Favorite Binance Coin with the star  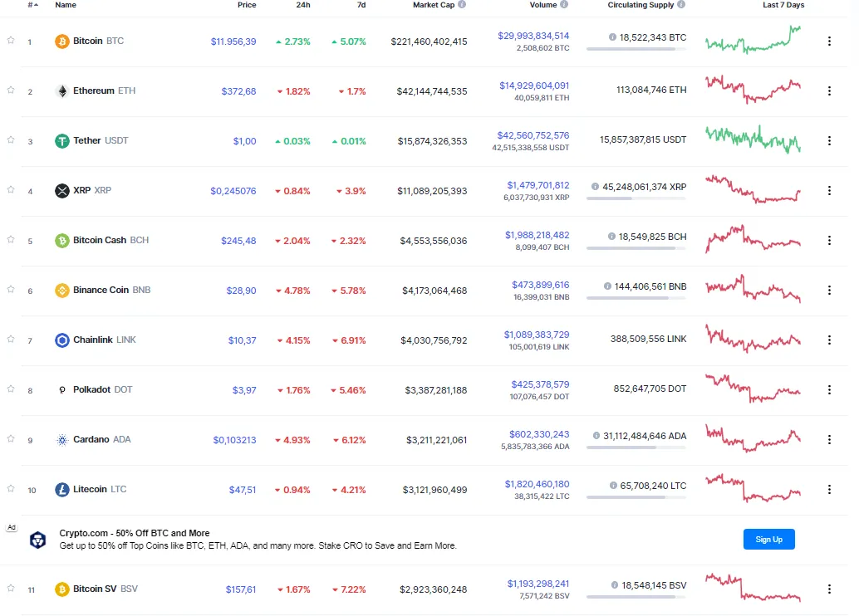point(11,289)
